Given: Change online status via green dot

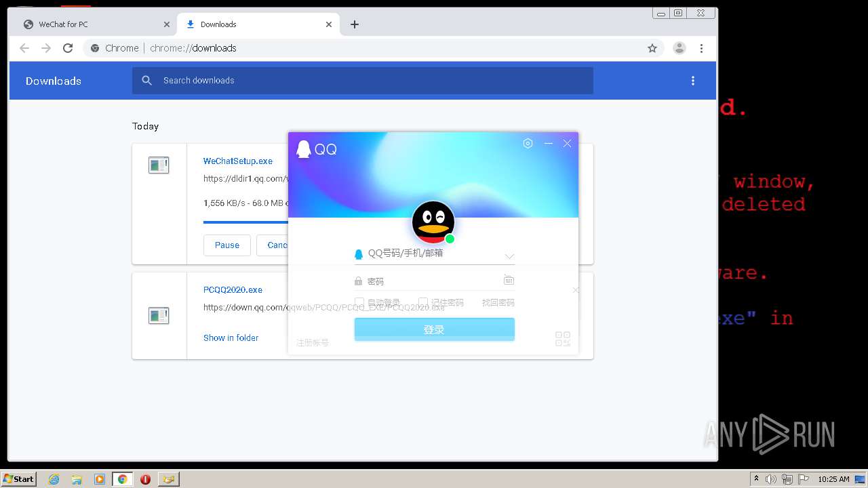Looking at the screenshot, I should 450,239.
